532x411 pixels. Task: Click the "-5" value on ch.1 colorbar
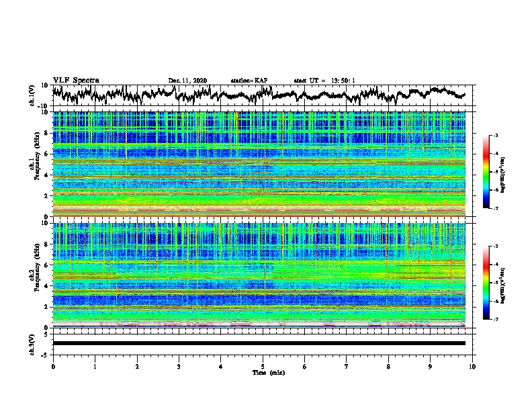[x=496, y=172]
